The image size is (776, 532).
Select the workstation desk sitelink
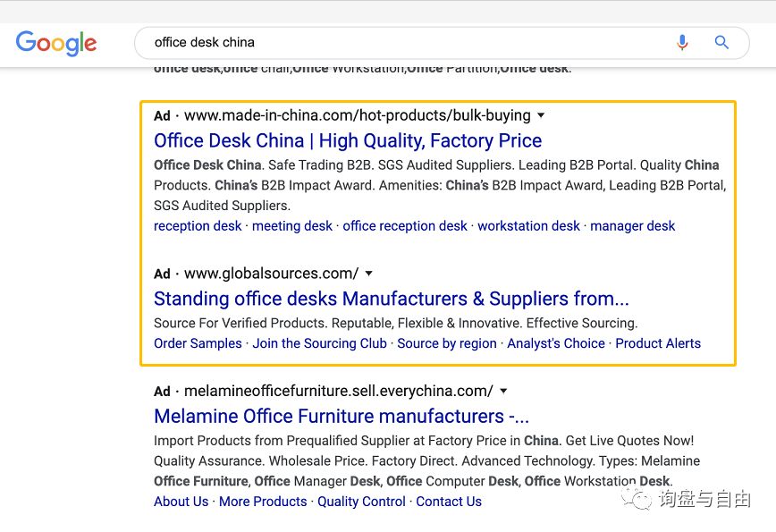pyautogui.click(x=528, y=226)
